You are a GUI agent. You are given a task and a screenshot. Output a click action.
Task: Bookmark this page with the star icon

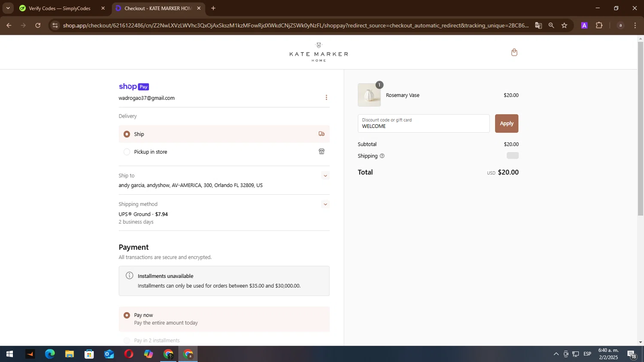(564, 25)
